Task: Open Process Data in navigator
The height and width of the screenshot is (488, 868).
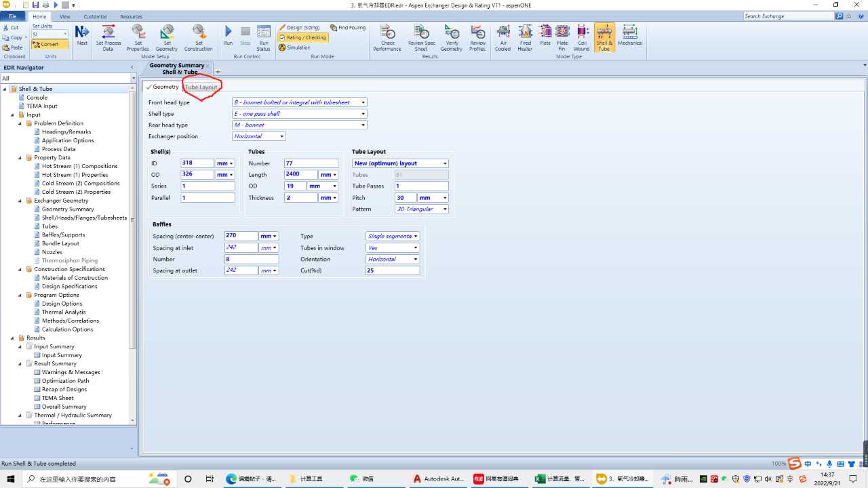Action: tap(58, 149)
